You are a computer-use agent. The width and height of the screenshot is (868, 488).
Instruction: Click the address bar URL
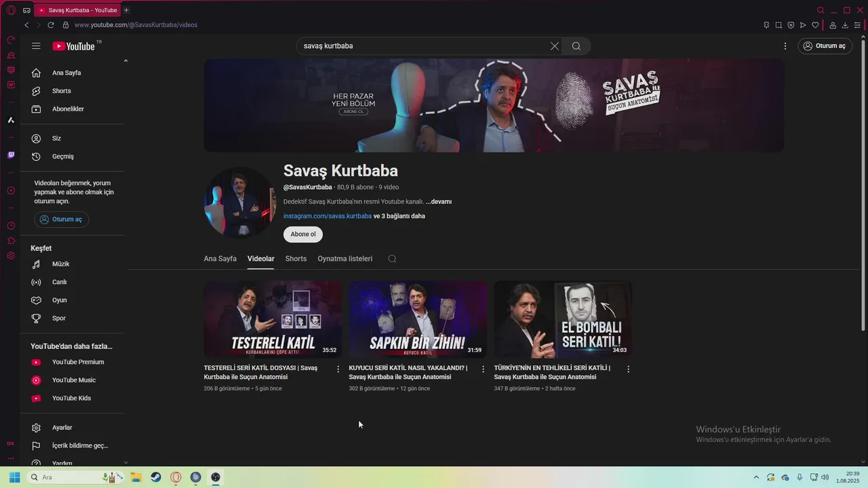pos(136,25)
